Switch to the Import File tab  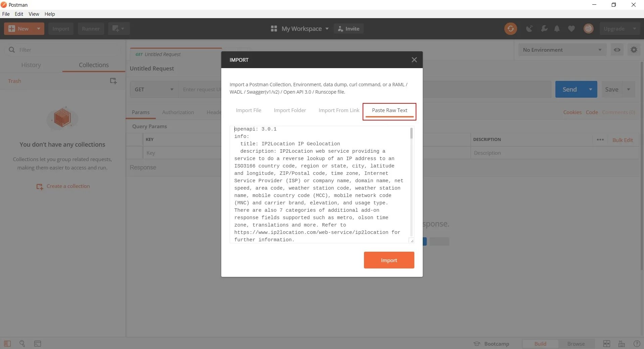coord(248,110)
